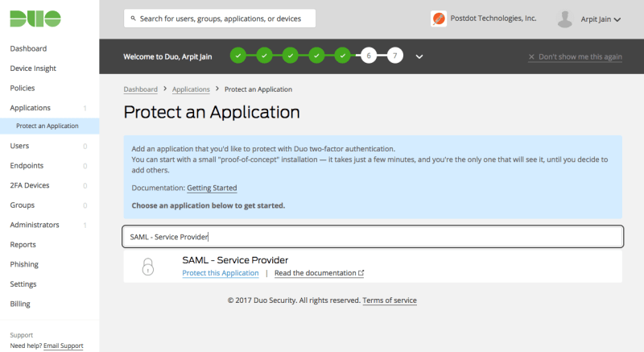644x352 pixels.
Task: Click the Email Support link
Action: tap(64, 346)
